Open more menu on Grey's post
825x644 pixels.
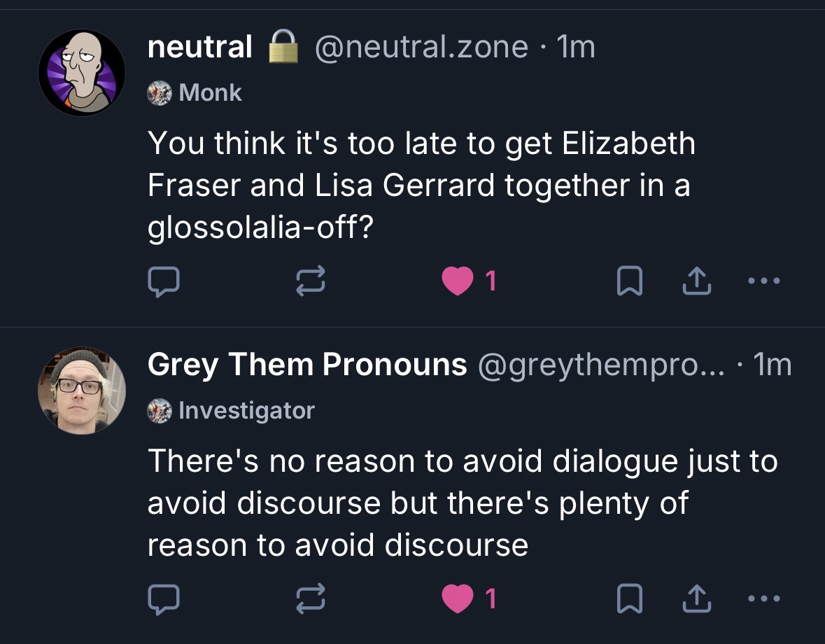click(x=763, y=598)
